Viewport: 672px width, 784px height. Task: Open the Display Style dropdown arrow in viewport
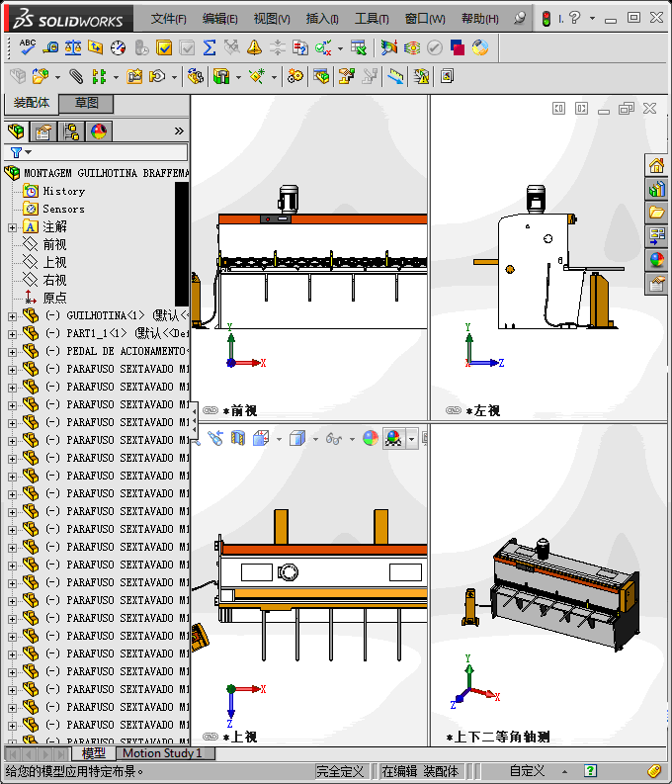[x=315, y=439]
